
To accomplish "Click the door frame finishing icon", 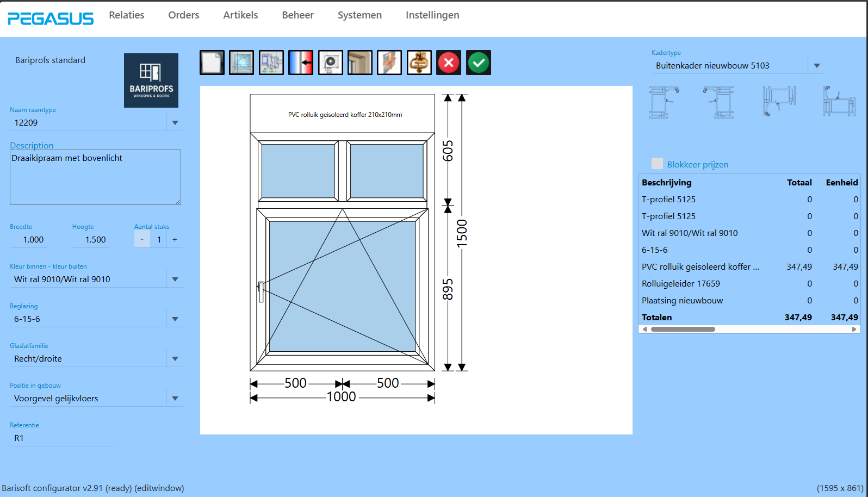I will 360,63.
